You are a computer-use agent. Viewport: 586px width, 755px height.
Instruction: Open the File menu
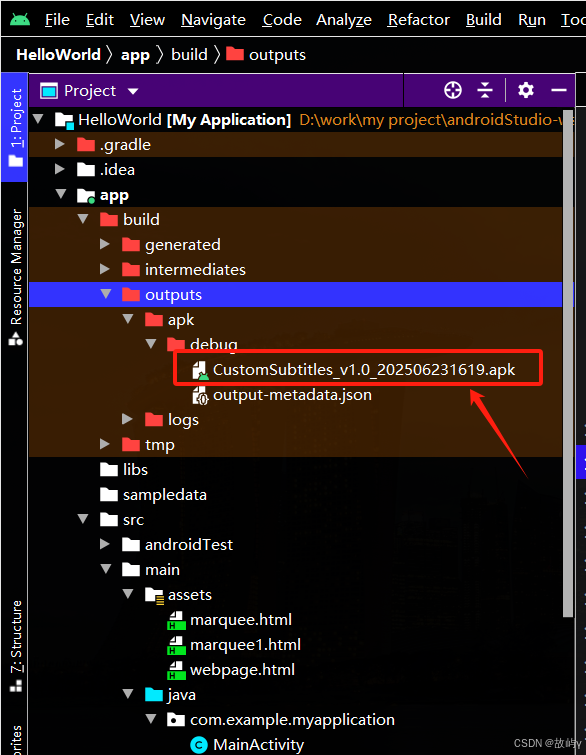57,20
